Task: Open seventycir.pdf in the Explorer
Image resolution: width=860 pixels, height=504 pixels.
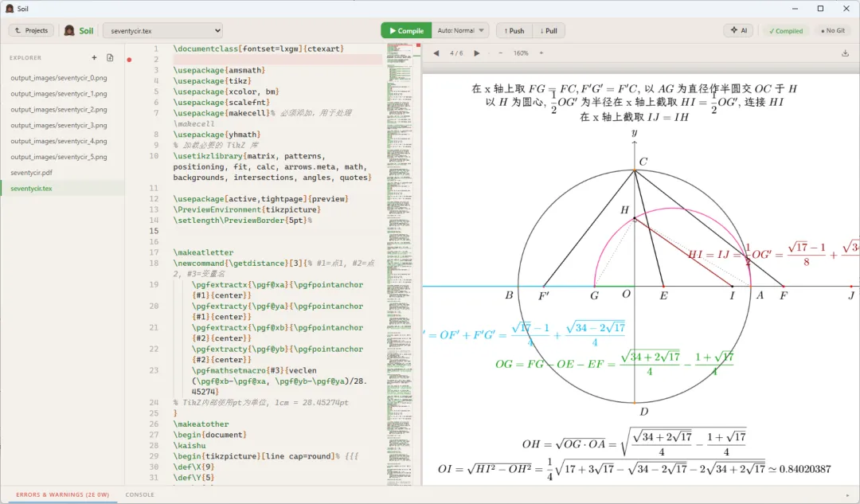Action: 32,173
